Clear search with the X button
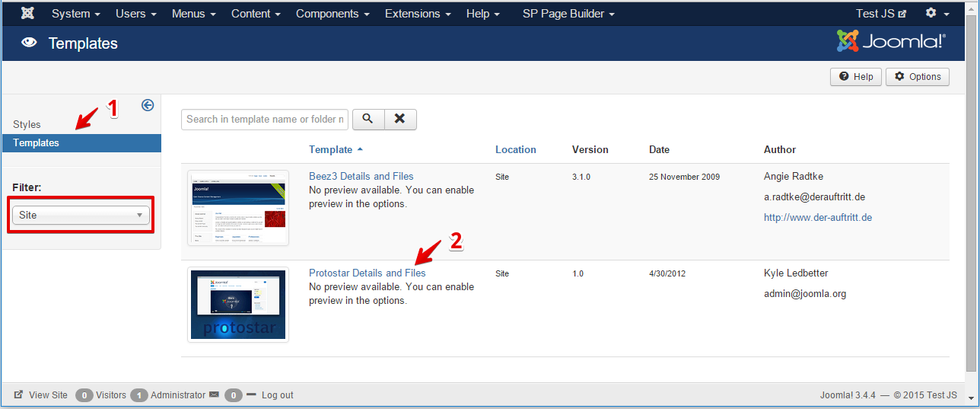 (x=400, y=119)
